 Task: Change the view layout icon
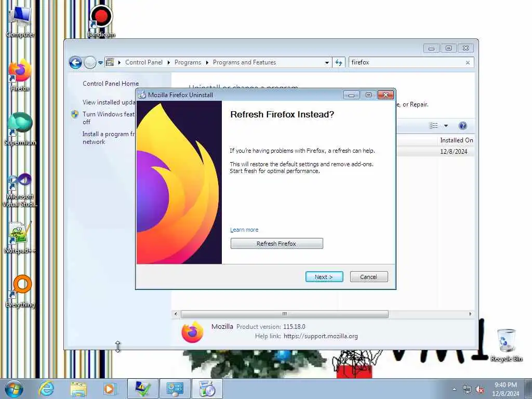point(434,126)
